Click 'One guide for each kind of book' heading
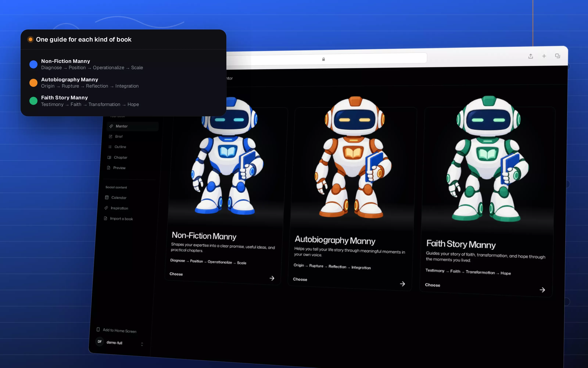588x368 pixels. pyautogui.click(x=84, y=39)
